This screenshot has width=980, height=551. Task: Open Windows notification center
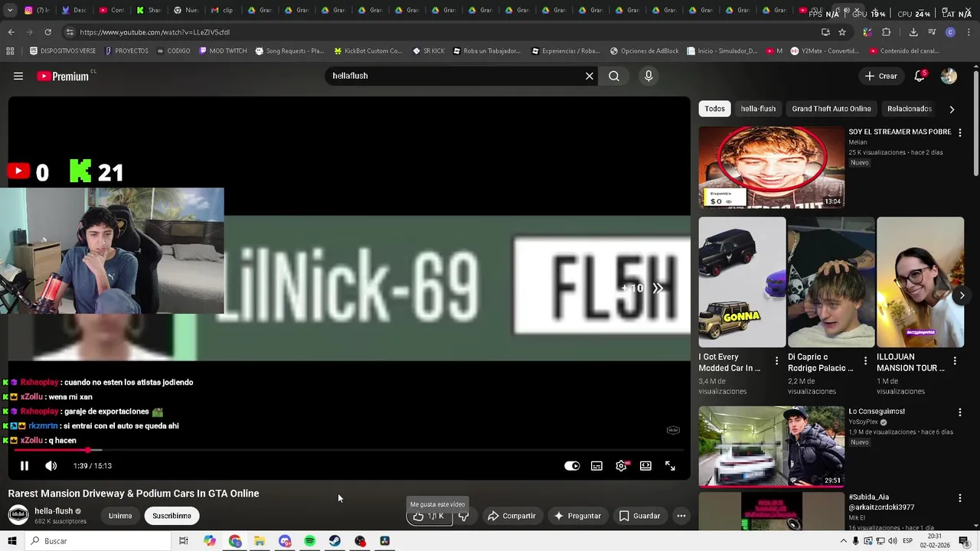[964, 541]
